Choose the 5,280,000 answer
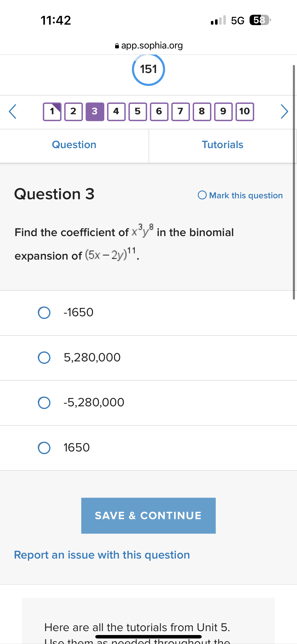The image size is (297, 644). 44,357
